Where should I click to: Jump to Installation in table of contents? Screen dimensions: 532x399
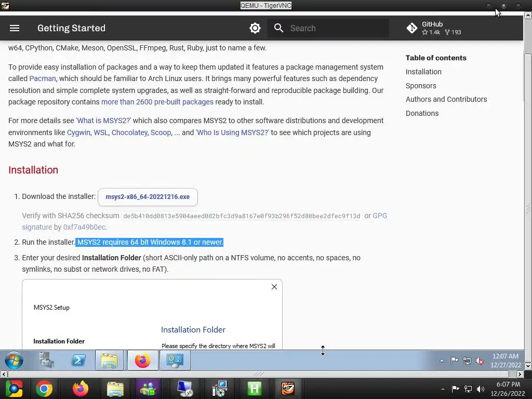(423, 72)
